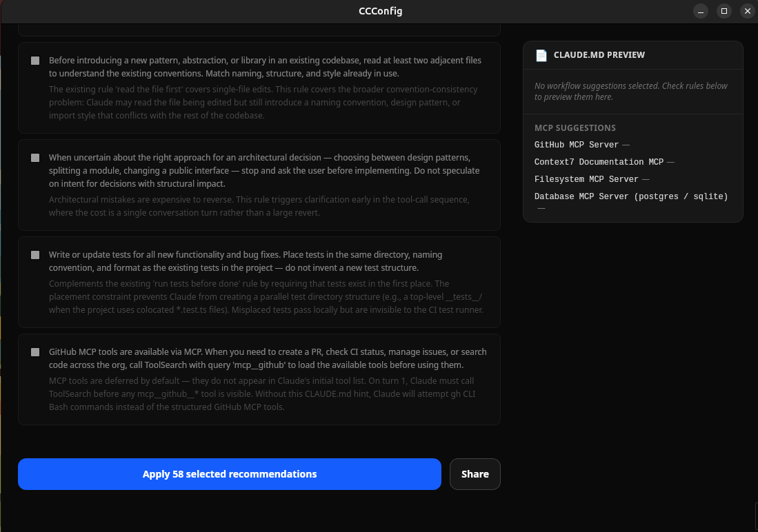Click Database MCP Server (postgres / sqlite) suggestion
The image size is (758, 532).
point(631,196)
